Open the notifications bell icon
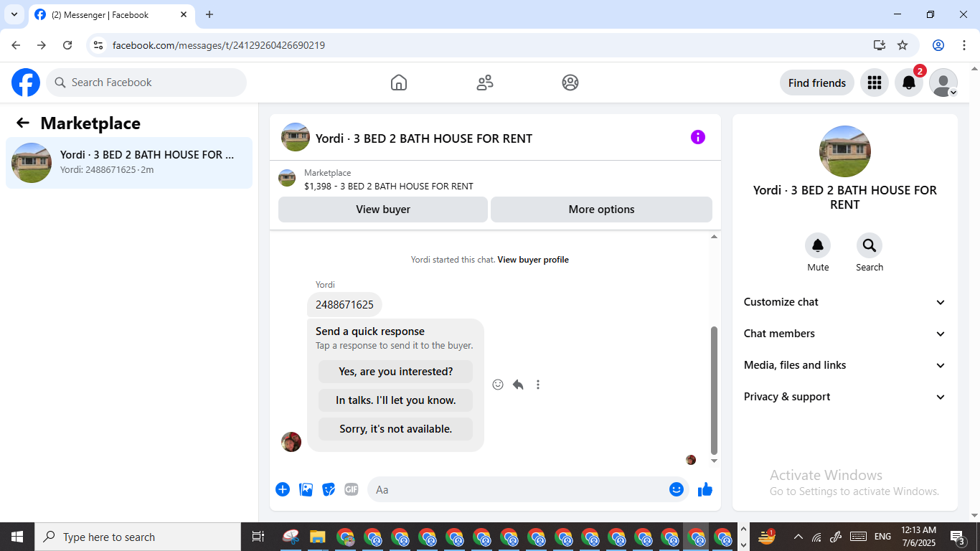The width and height of the screenshot is (980, 551). (908, 83)
